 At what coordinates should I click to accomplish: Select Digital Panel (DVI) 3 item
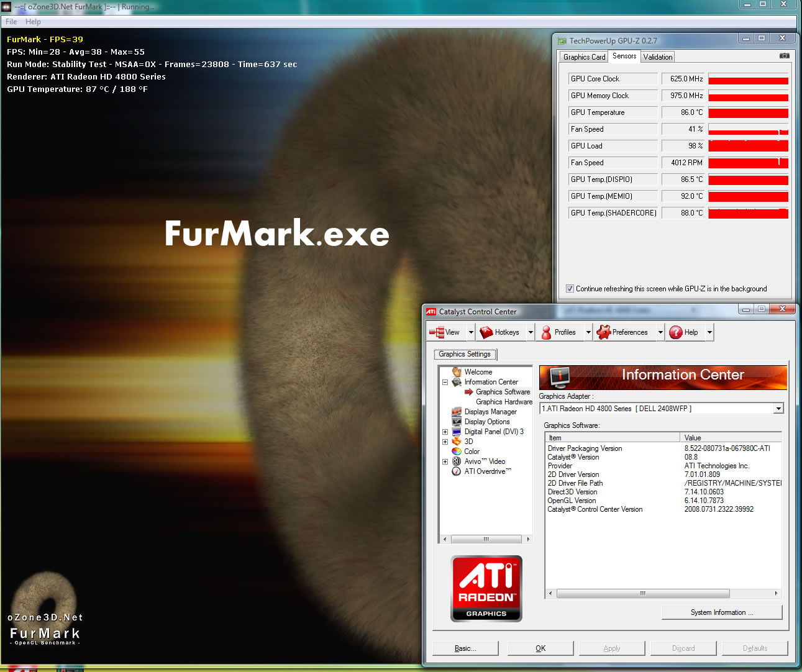point(494,432)
